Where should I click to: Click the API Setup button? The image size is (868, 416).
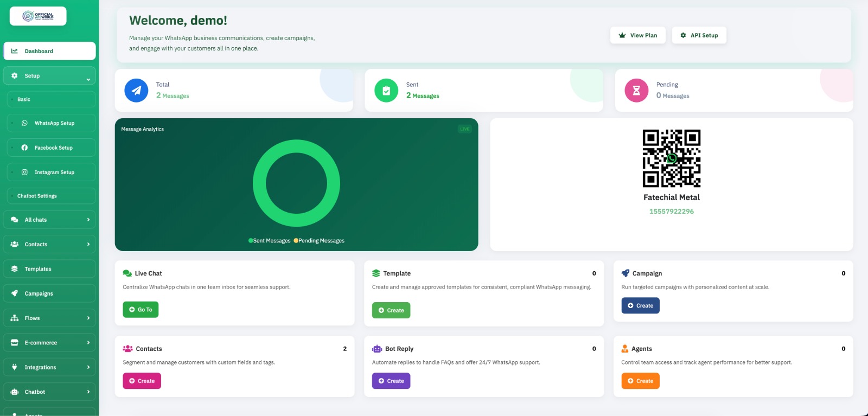point(699,35)
